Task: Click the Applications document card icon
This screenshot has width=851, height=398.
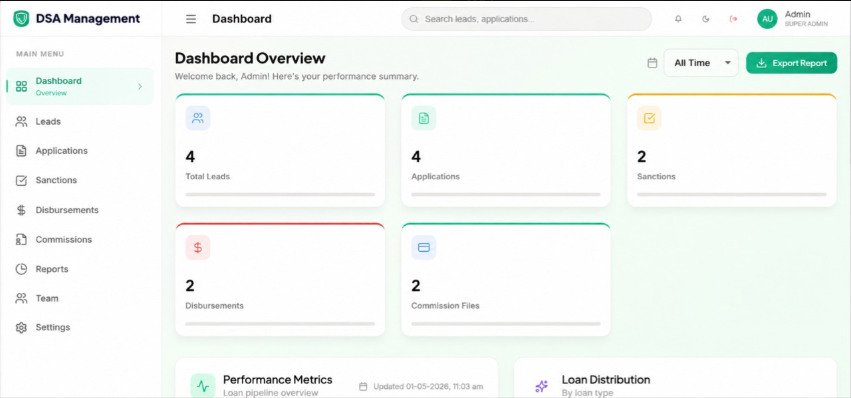Action: click(x=423, y=118)
